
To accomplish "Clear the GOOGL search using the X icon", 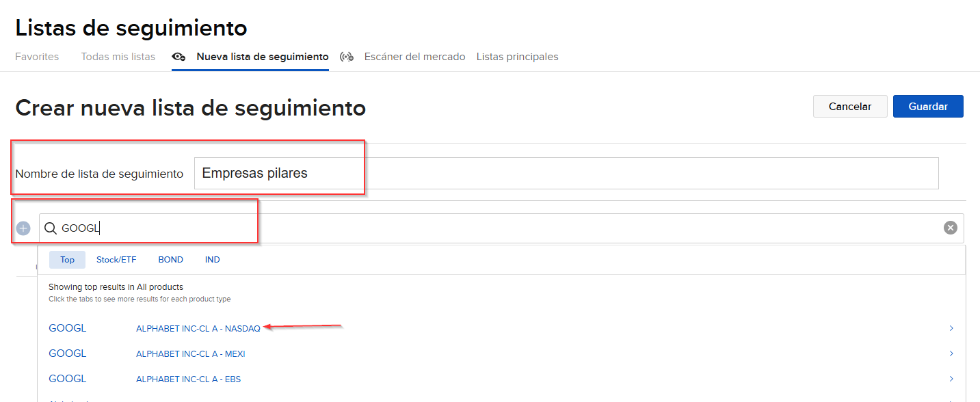I will [950, 227].
